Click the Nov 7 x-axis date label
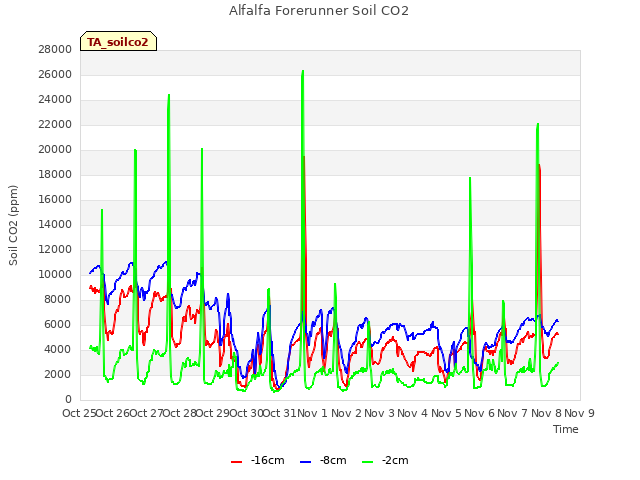 click(513, 413)
